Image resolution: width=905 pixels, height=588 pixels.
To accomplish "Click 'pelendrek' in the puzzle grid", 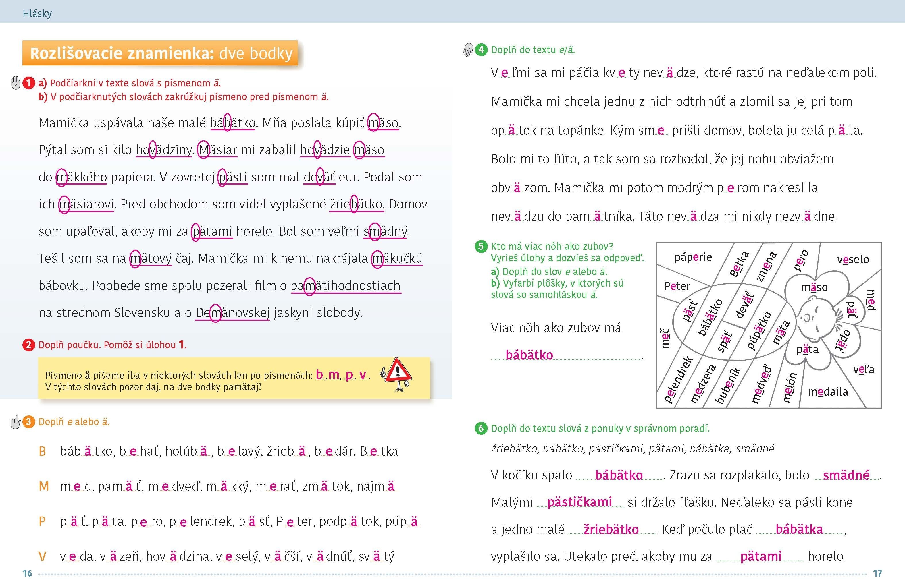I will point(678,380).
